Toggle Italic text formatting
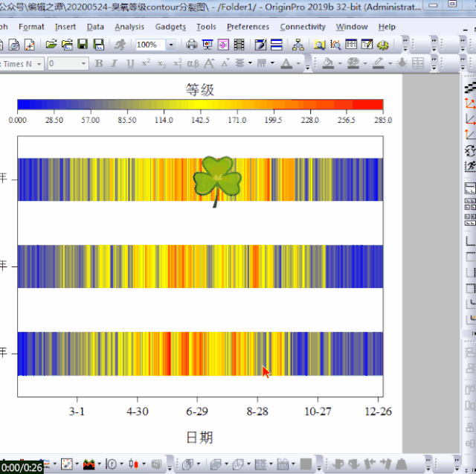Image resolution: width=476 pixels, height=474 pixels. (115, 64)
